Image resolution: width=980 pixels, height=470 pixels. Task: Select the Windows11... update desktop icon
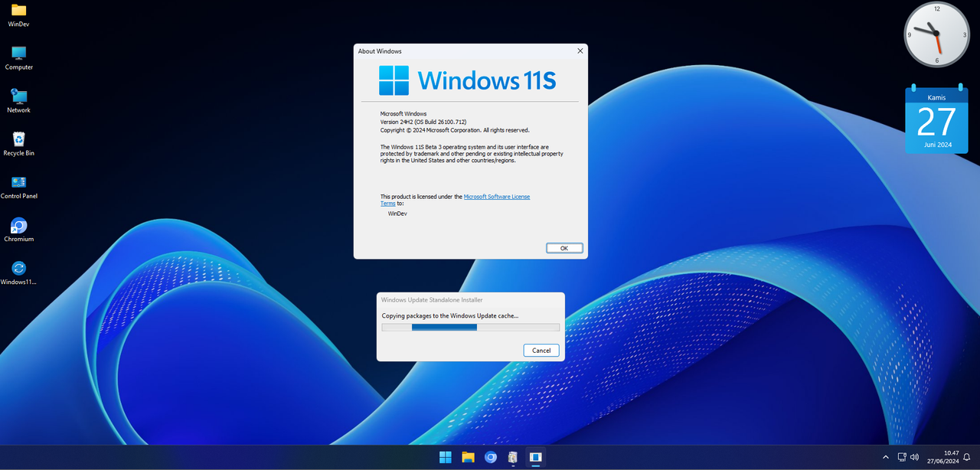coord(18,272)
